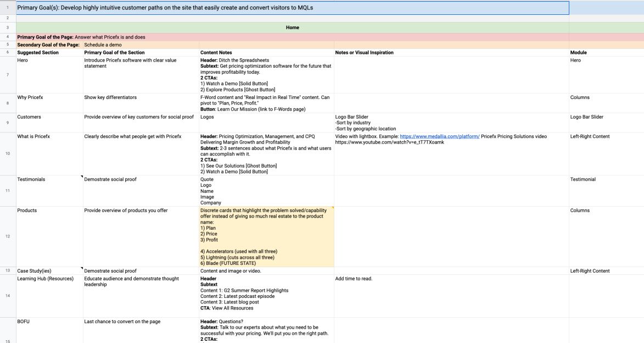Select row header 12

coord(8,236)
